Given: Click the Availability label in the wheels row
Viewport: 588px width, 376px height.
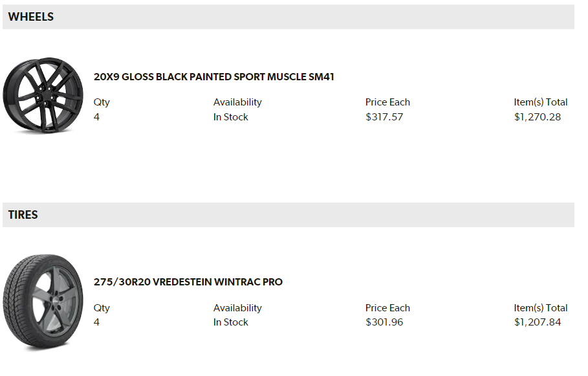Looking at the screenshot, I should tap(237, 102).
